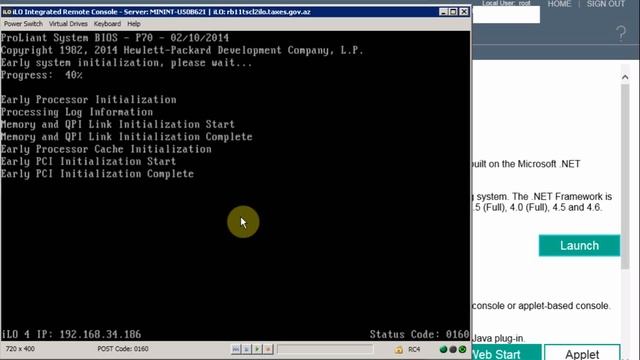Click 'ProLiant System BIOS - P70' line
Viewport: 640px width, 360px height.
pyautogui.click(x=115, y=38)
